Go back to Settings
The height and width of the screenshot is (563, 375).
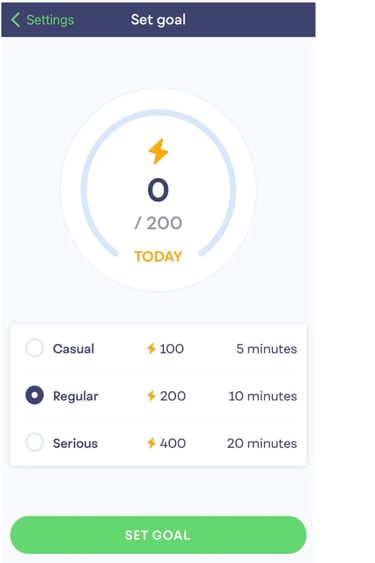[x=50, y=20]
